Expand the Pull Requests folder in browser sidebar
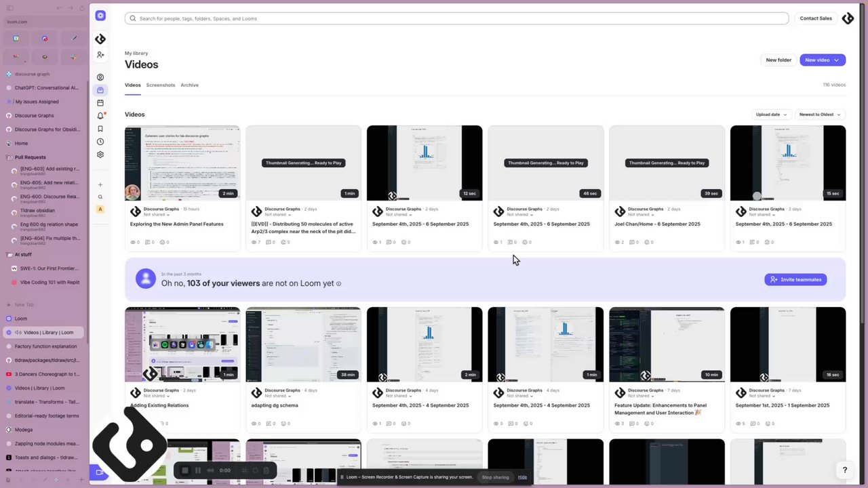Viewport: 868px width, 488px height. 45,157
